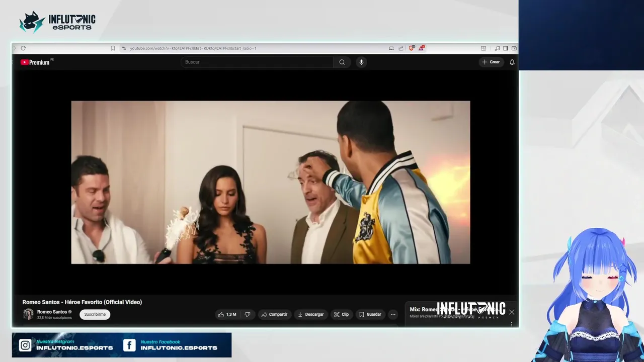Click the Suscribirme button

pyautogui.click(x=95, y=314)
